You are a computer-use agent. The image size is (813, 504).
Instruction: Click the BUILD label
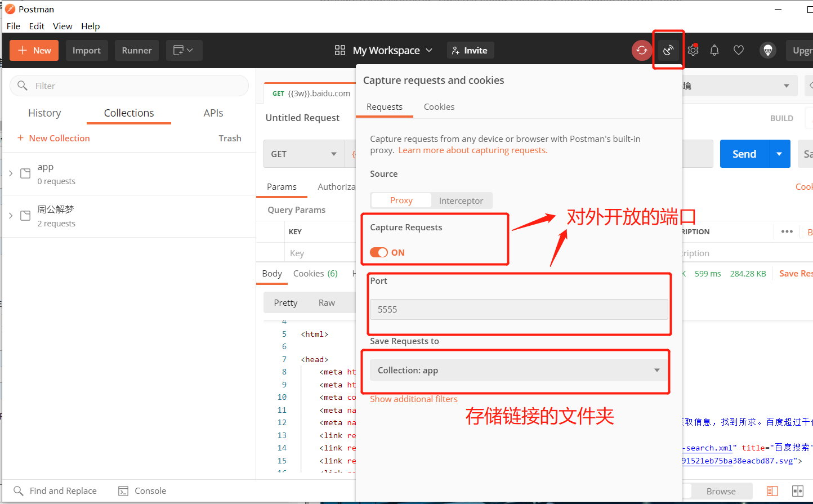[781, 118]
